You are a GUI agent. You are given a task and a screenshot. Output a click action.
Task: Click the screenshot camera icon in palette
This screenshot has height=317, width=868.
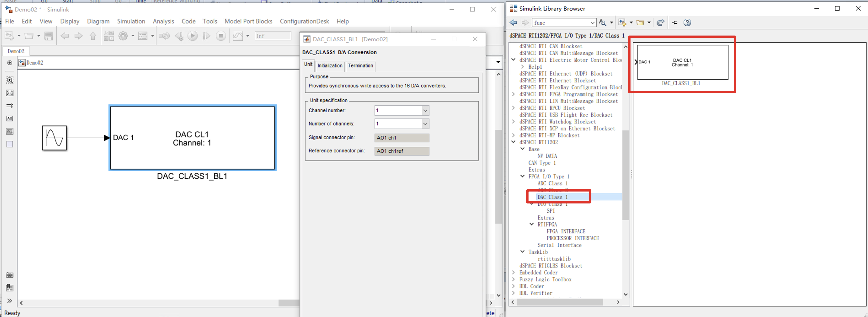[x=10, y=275]
